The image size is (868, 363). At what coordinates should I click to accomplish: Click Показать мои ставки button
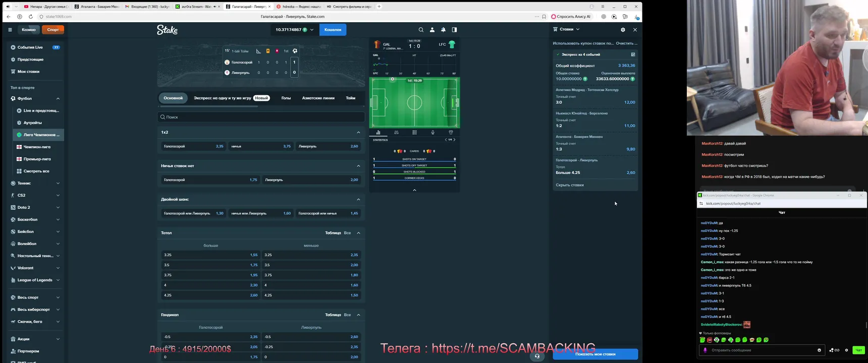pyautogui.click(x=595, y=354)
